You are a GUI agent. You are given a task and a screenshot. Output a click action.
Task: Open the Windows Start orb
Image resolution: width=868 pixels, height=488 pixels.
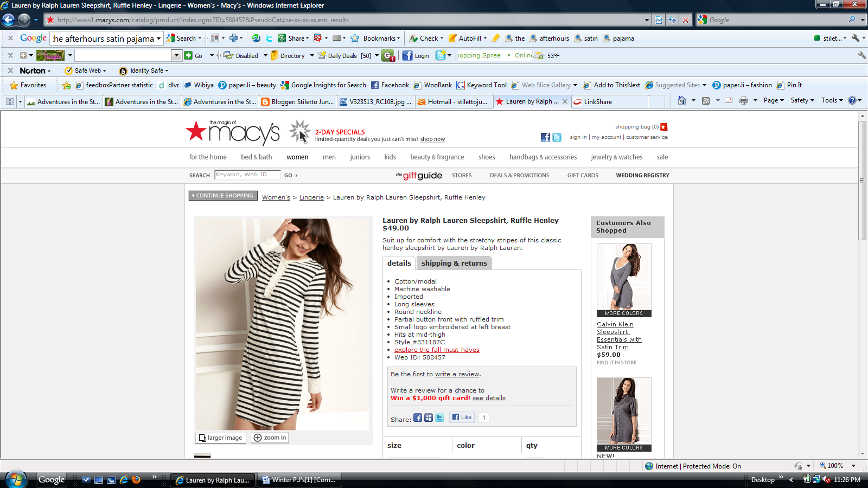click(16, 479)
